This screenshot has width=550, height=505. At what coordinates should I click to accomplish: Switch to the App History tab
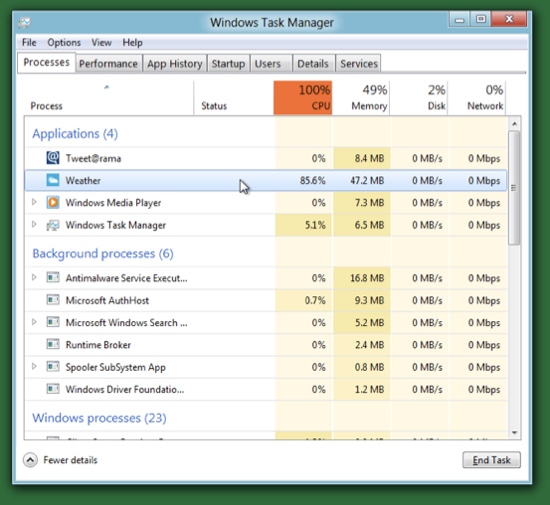(175, 63)
